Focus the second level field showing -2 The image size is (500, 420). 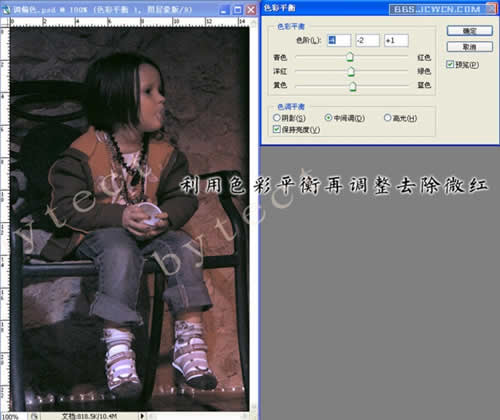[x=367, y=40]
